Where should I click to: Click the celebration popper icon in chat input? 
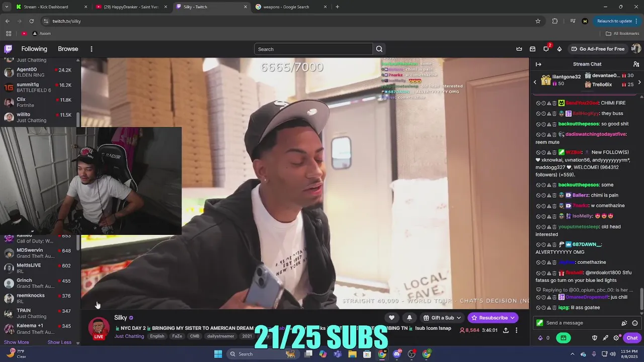(624, 323)
